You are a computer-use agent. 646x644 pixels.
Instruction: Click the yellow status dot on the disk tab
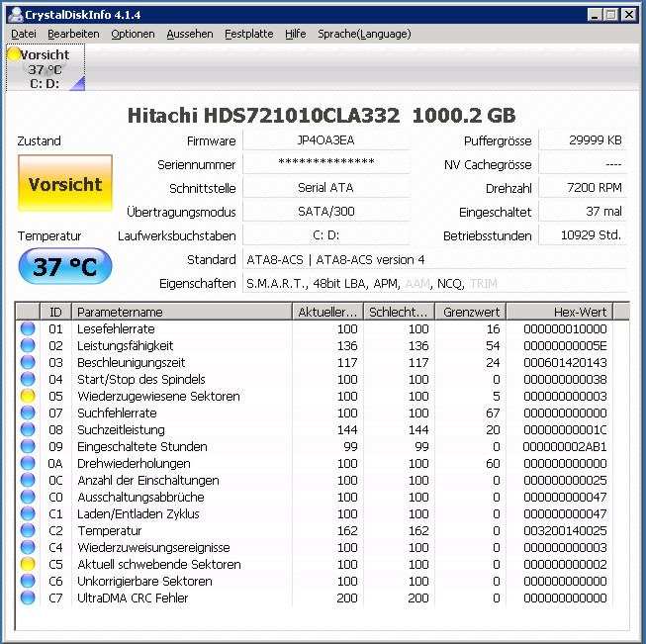15,54
